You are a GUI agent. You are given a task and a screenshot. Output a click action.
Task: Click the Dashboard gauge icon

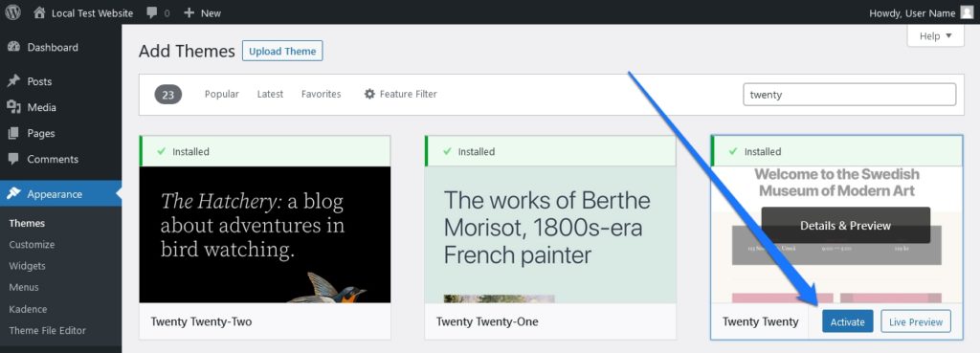click(13, 47)
